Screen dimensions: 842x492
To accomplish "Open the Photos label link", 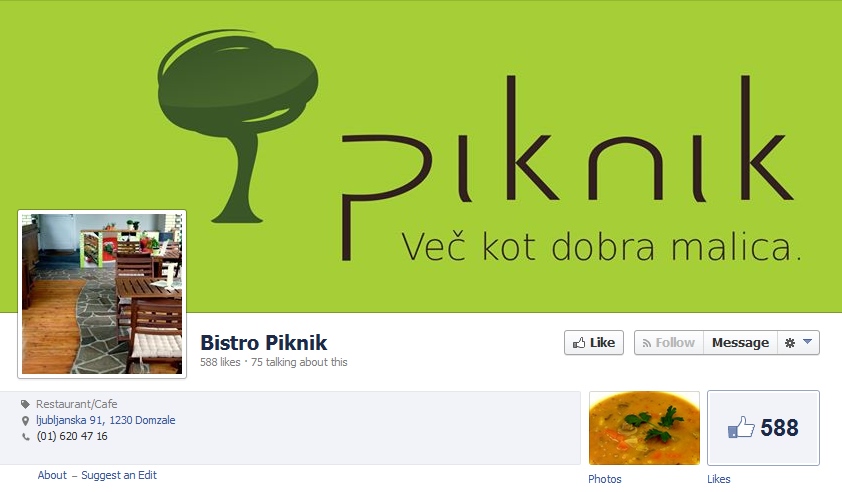I will (605, 479).
